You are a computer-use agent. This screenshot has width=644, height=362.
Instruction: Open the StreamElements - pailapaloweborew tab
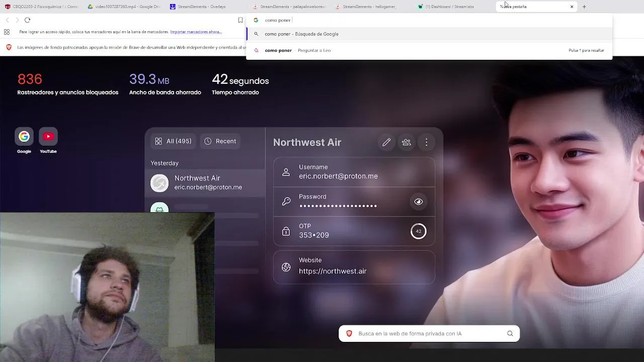click(289, 7)
